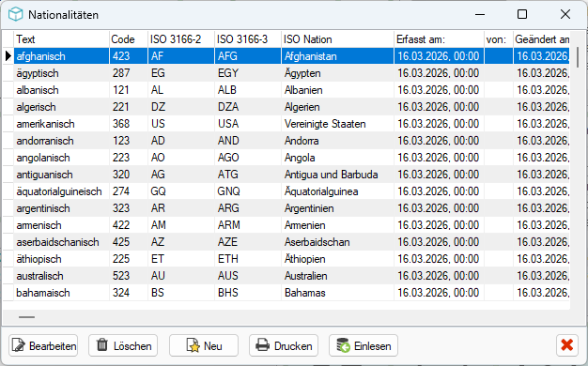This screenshot has height=366, width=588.
Task: Click the Vereinigte Staaten cell
Action: [x=337, y=124]
